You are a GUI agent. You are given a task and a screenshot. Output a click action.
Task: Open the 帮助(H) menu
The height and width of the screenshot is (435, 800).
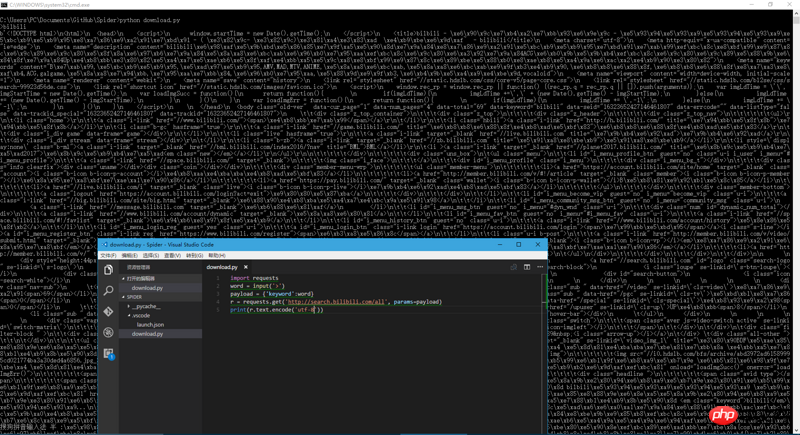coord(216,256)
